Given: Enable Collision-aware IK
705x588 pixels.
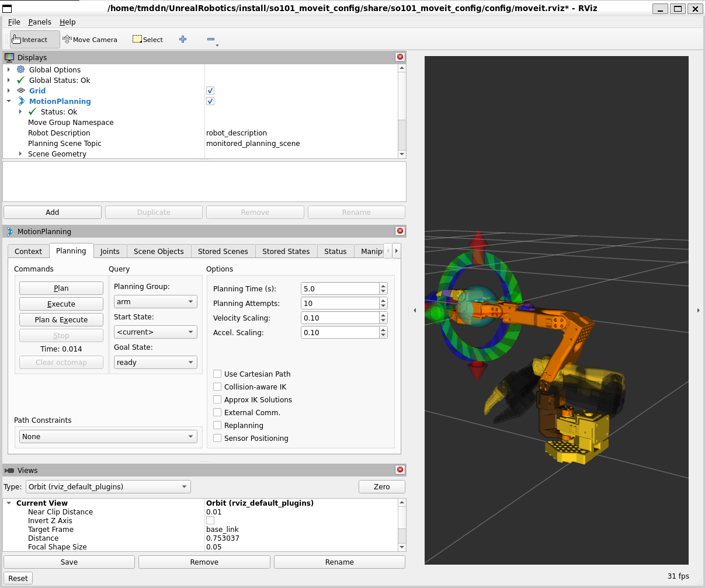Looking at the screenshot, I should pos(217,387).
